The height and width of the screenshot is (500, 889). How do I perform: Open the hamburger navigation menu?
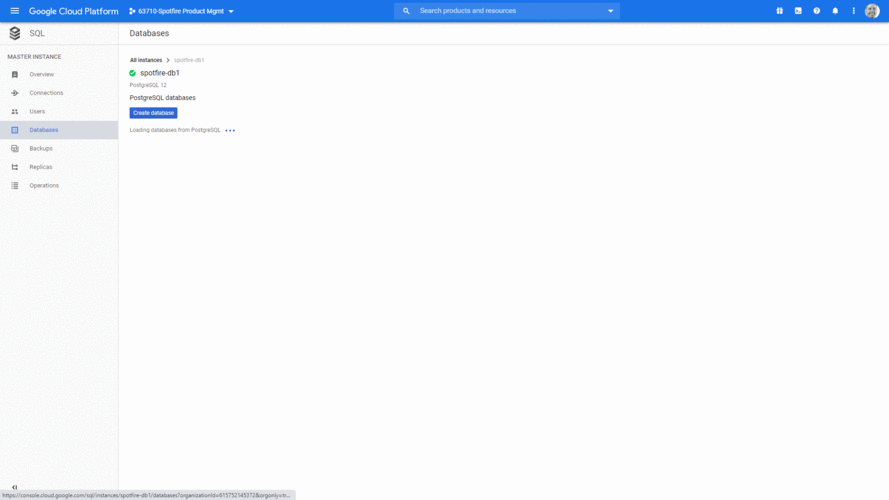pos(15,11)
